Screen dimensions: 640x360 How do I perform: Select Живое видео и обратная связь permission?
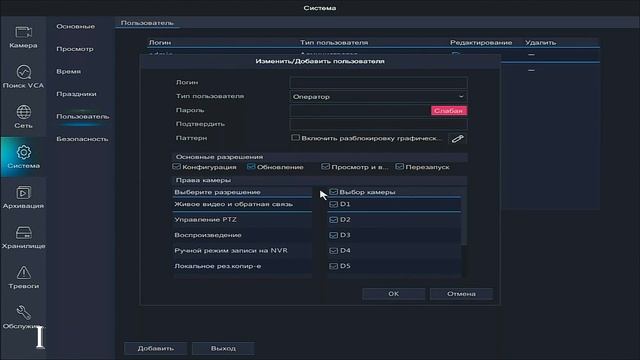(242, 204)
